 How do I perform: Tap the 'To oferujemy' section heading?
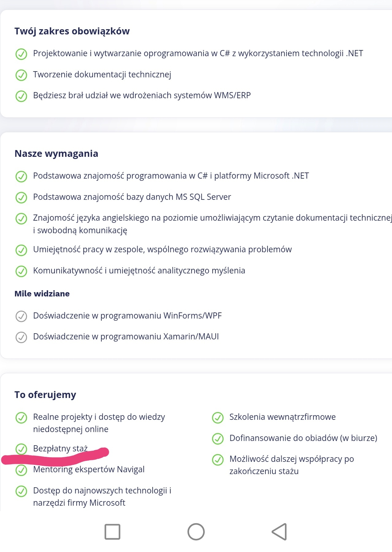tap(45, 395)
